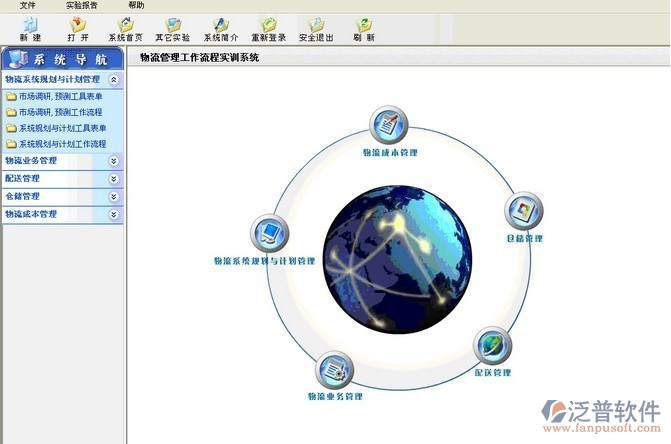Collapse the 物流系统规划与计划管理 section chevron

113,80
